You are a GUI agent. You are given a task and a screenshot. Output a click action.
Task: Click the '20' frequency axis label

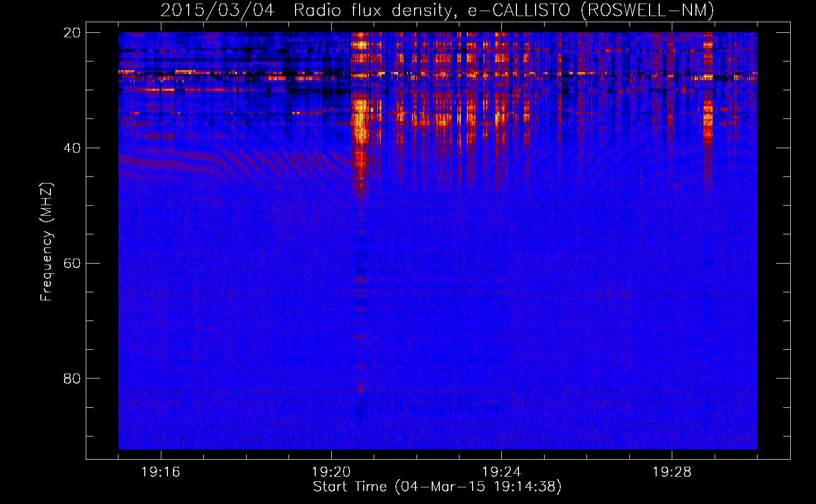[72, 33]
